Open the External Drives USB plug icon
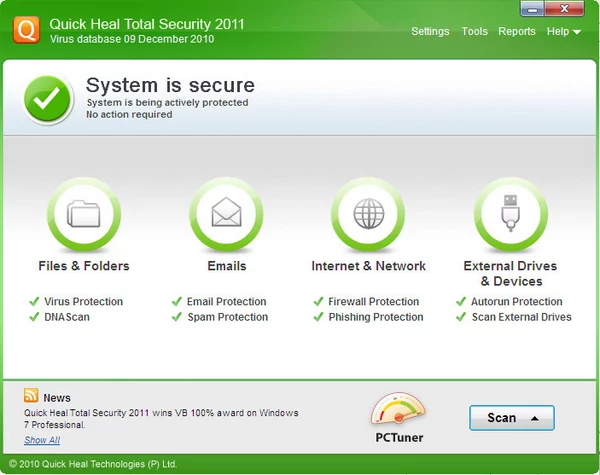Viewport: 600px width, 475px height. (x=510, y=214)
